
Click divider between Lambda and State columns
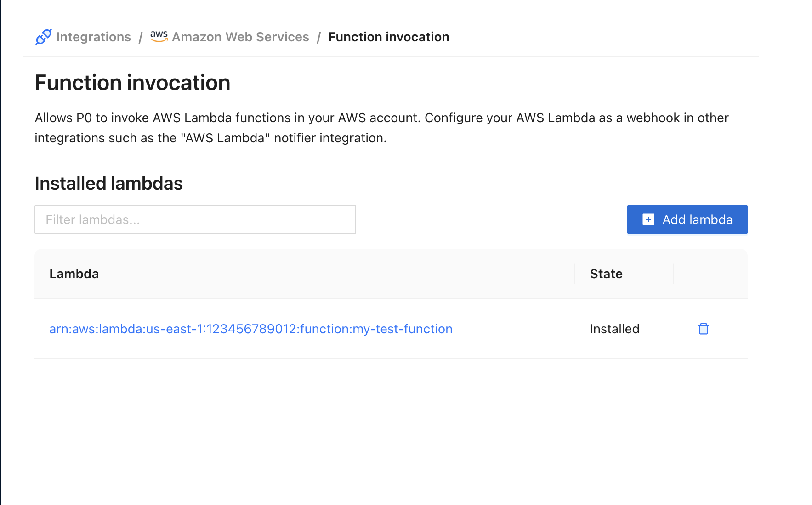tap(575, 274)
